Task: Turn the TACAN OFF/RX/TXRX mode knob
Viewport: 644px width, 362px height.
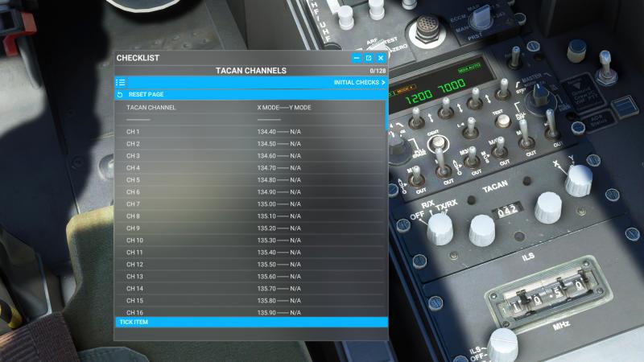Action: (440, 230)
